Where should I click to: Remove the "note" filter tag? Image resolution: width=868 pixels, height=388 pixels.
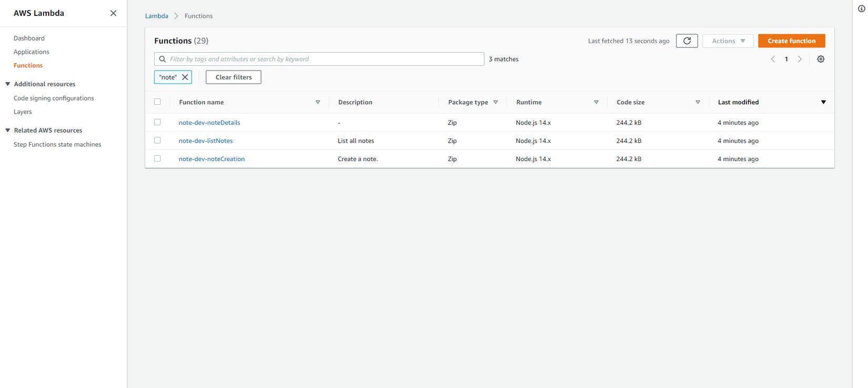[185, 77]
